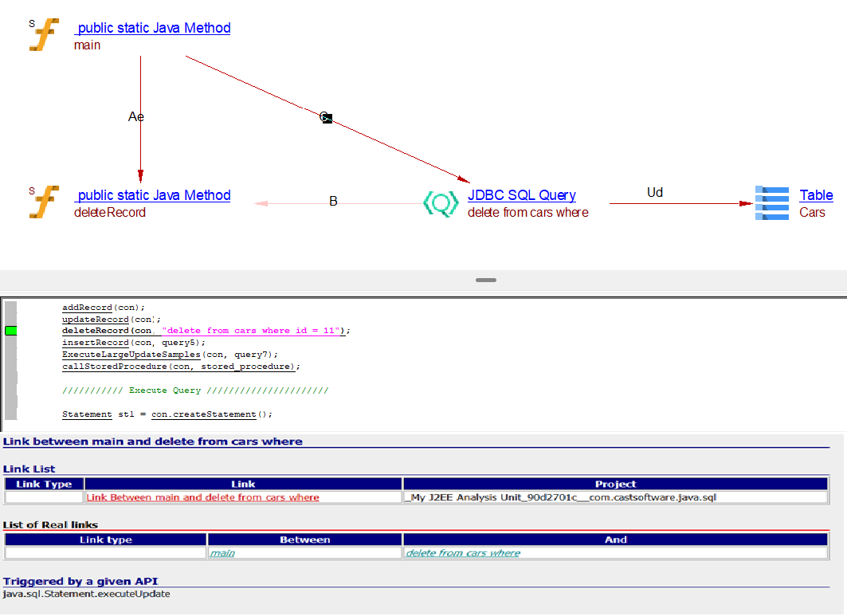The width and height of the screenshot is (847, 616).
Task: Click the 'Ud' link label on arrow
Action: tap(654, 193)
